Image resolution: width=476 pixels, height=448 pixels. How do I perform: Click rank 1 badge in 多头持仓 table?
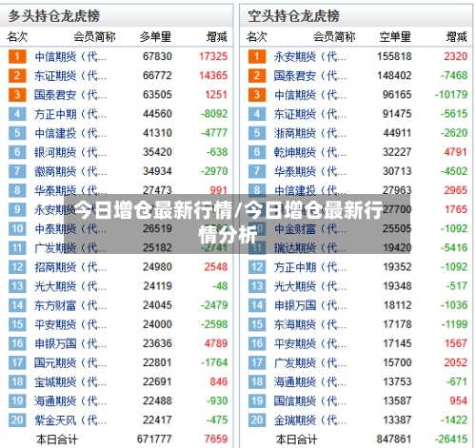click(17, 57)
